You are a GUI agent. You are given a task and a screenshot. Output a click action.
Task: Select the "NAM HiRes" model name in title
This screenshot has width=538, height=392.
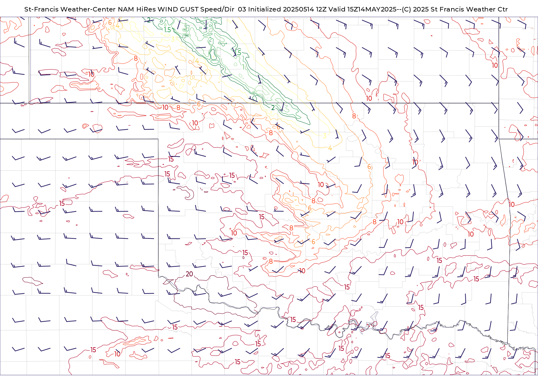click(137, 9)
